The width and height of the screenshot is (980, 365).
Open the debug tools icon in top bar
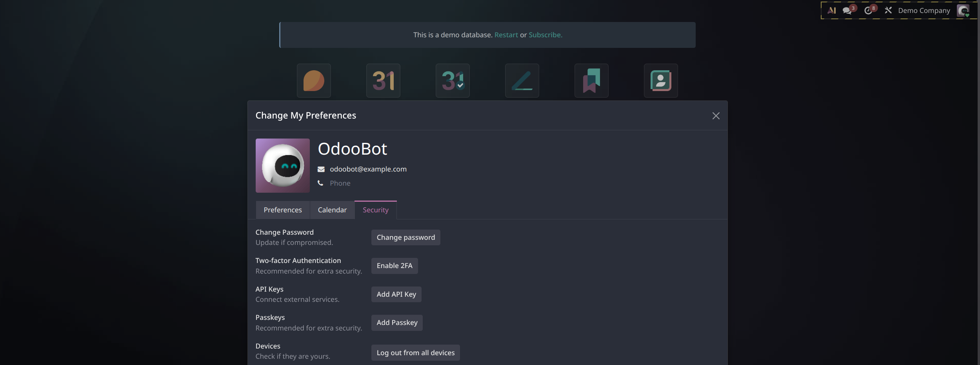(x=888, y=11)
